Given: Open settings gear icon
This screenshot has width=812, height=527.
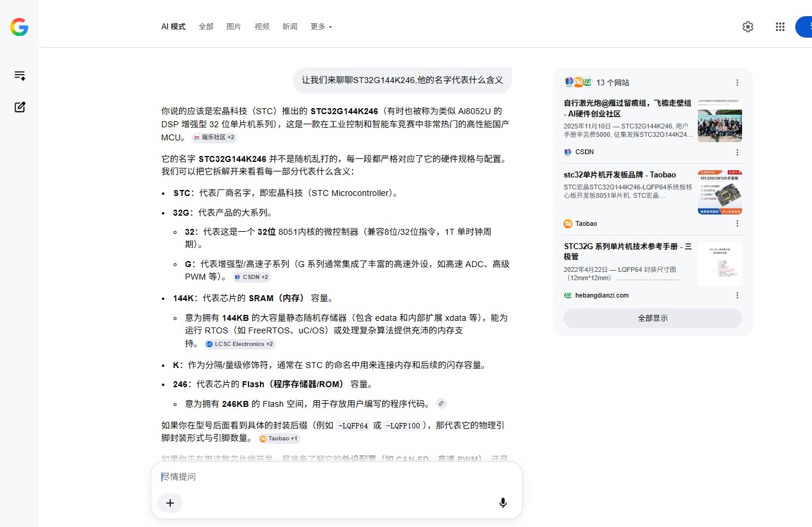Looking at the screenshot, I should pyautogui.click(x=747, y=27).
